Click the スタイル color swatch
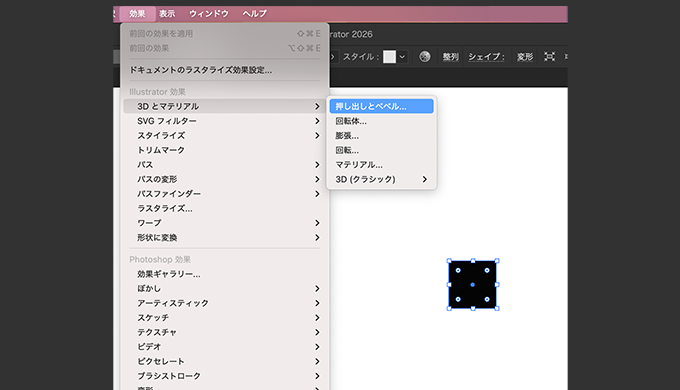Screen dimensions: 680x390 [x=389, y=57]
